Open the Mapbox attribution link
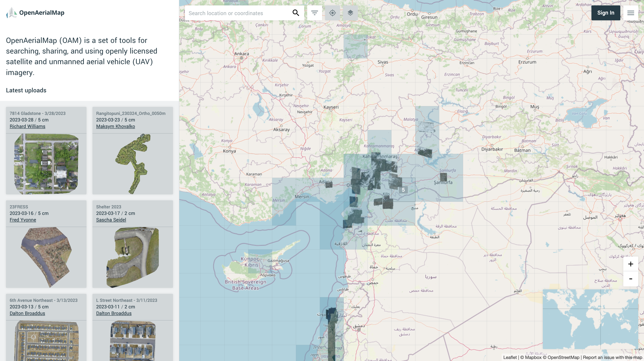Viewport: 644px width, 361px height. click(531, 357)
